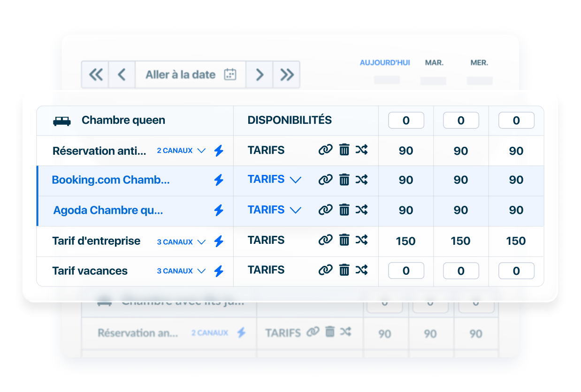Image resolution: width=581 pixels, height=392 pixels.
Task: Click the Agoda Chambre queen rate name
Action: pos(108,211)
